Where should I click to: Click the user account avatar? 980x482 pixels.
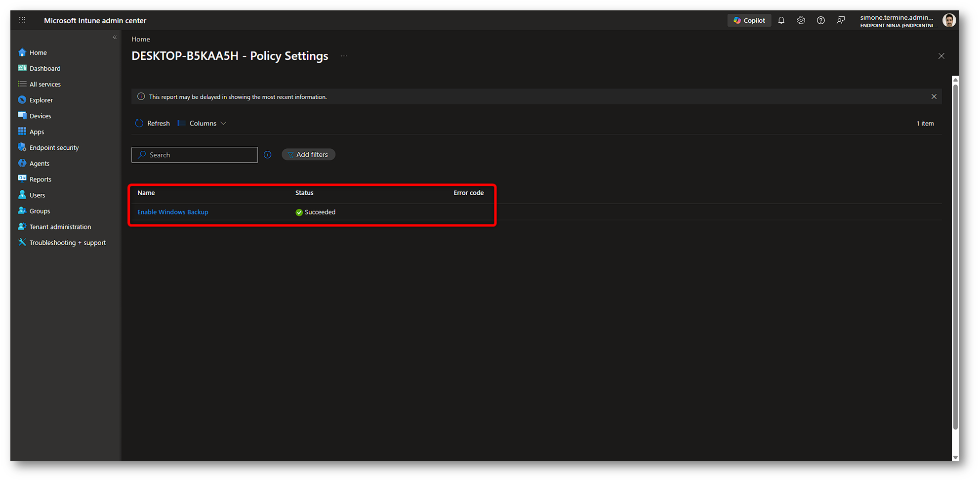tap(948, 20)
